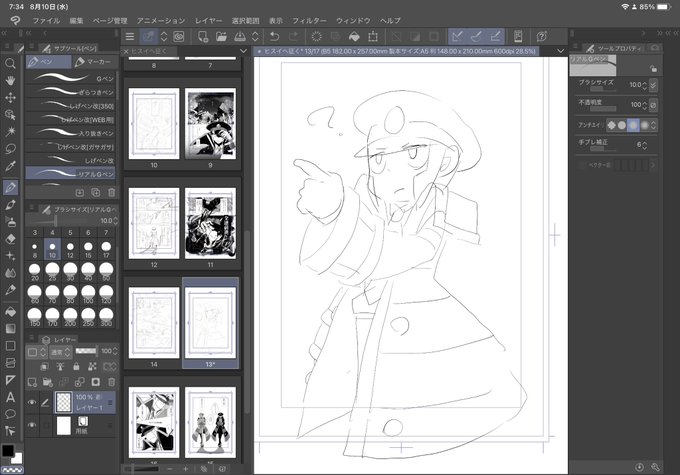The width and height of the screenshot is (680, 475).
Task: Choose the 入り抜きペン sub tool
Action: point(71,133)
